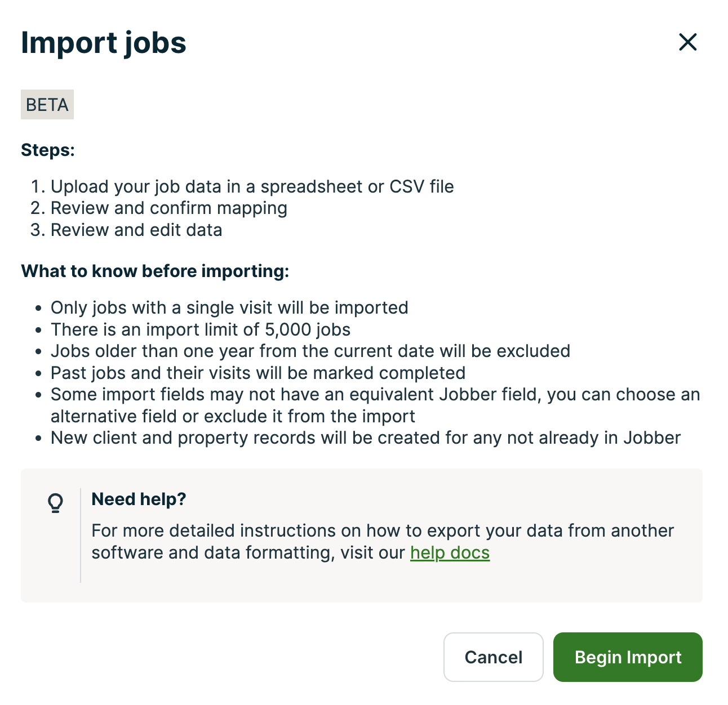Click the new client and property records bullet

click(365, 438)
